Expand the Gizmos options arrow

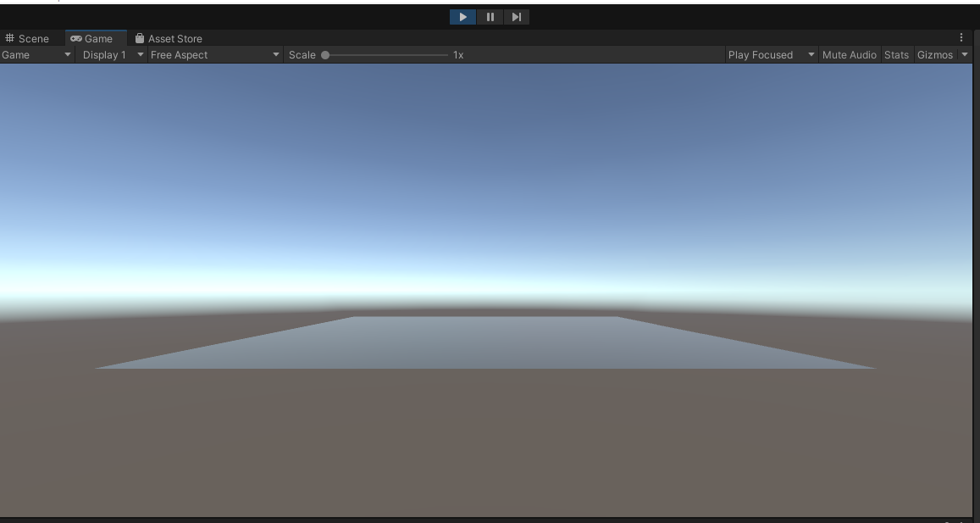[x=965, y=54]
